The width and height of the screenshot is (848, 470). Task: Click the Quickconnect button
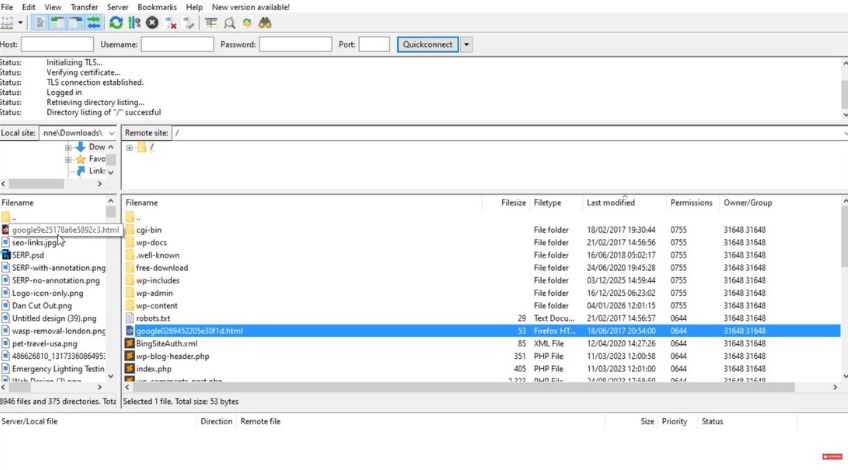click(x=427, y=44)
